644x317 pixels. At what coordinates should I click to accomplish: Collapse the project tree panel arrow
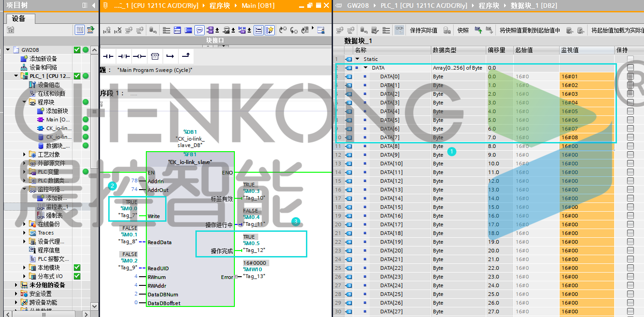click(94, 5)
